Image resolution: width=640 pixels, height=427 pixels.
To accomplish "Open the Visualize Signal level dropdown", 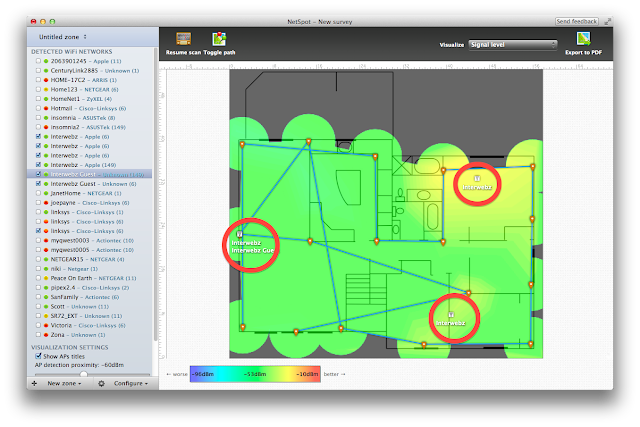I will (513, 45).
